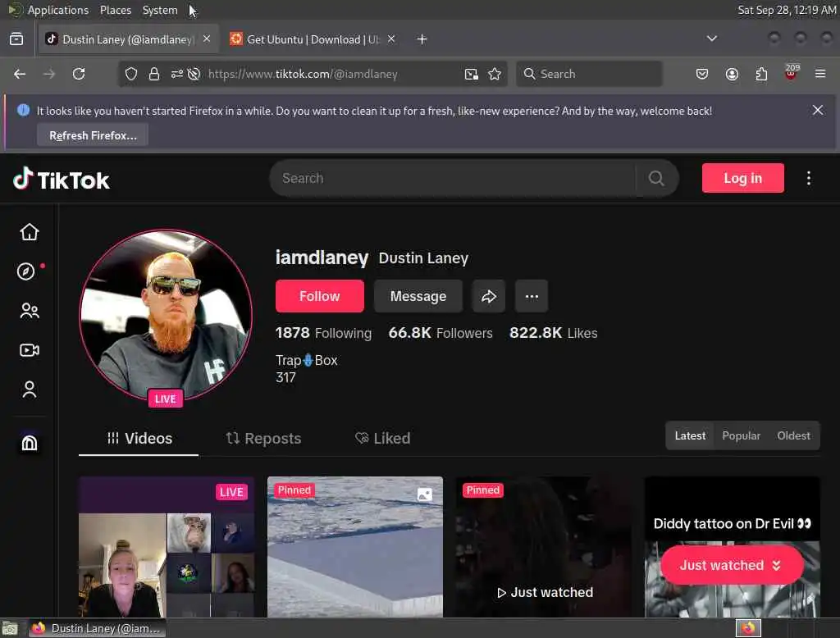Go back with the Firefox back arrow
Image resolution: width=840 pixels, height=638 pixels.
click(x=20, y=74)
